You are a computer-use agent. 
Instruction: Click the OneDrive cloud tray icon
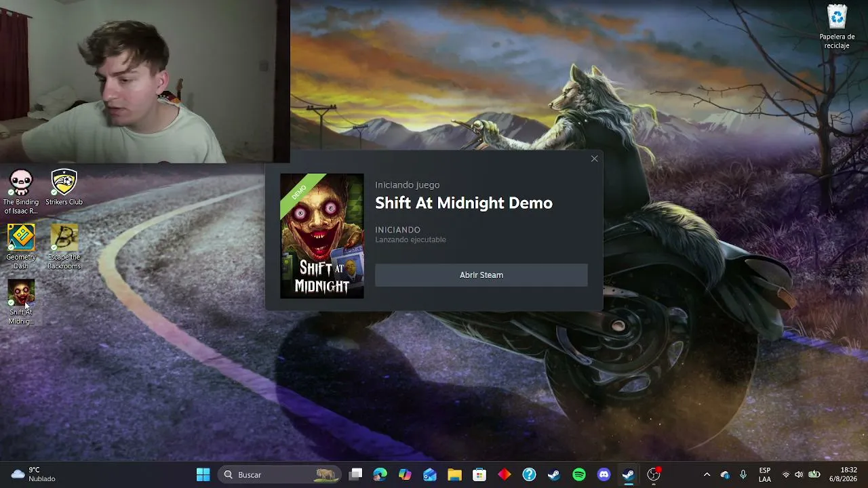725,474
